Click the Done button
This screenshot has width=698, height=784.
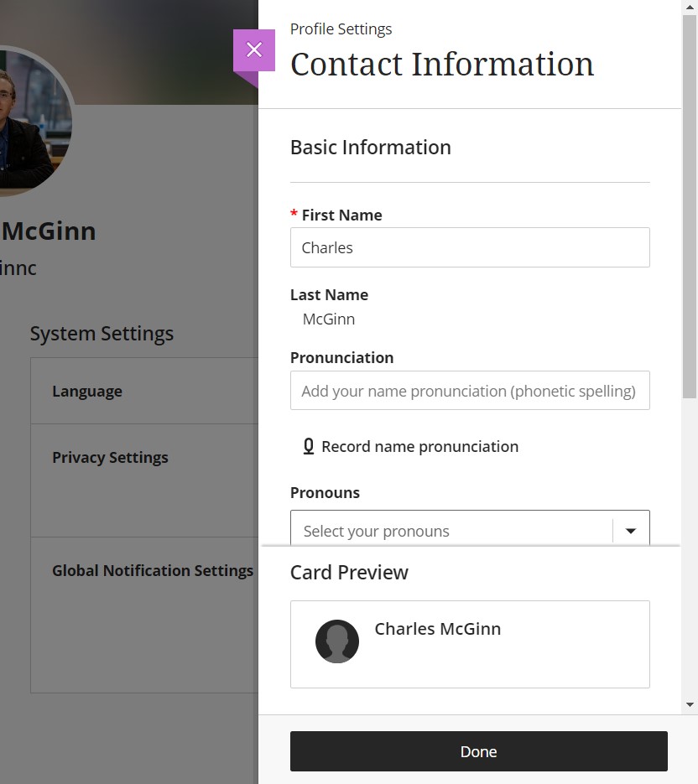(x=479, y=751)
